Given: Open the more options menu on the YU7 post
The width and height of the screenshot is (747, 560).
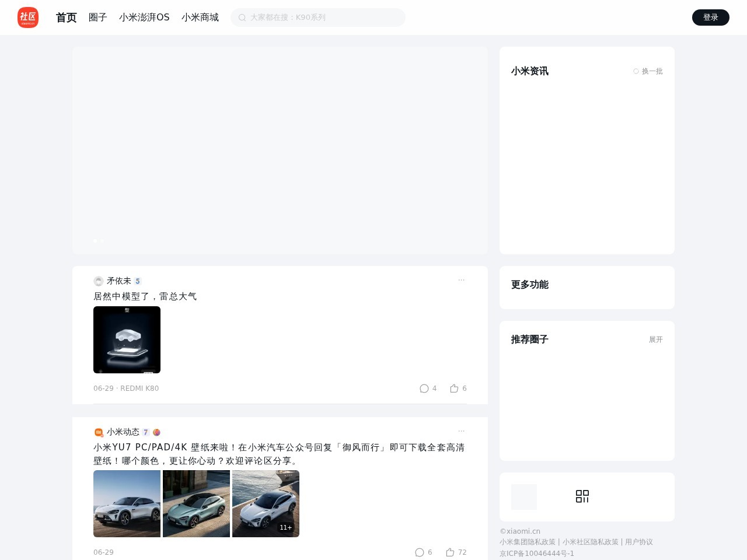Looking at the screenshot, I should point(462,431).
